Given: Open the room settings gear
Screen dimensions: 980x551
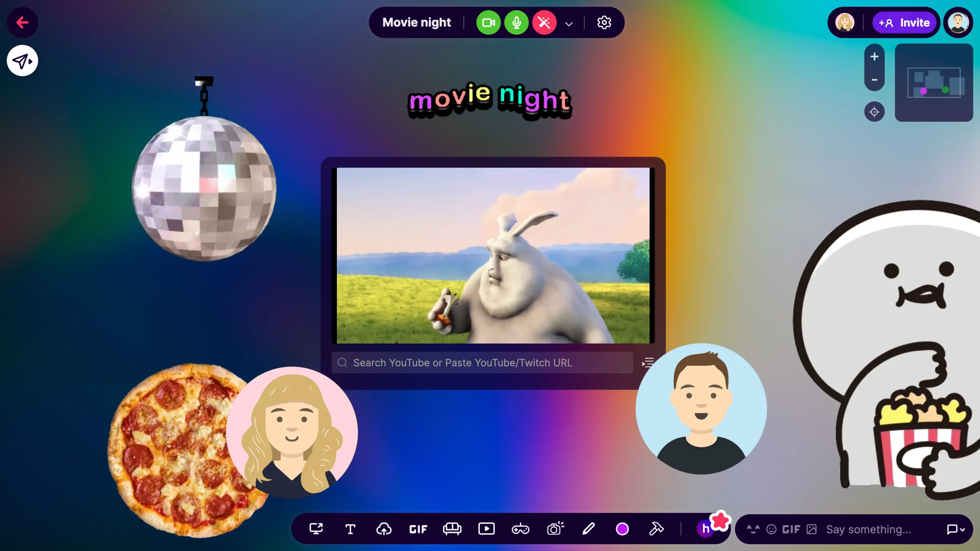Looking at the screenshot, I should coord(604,22).
